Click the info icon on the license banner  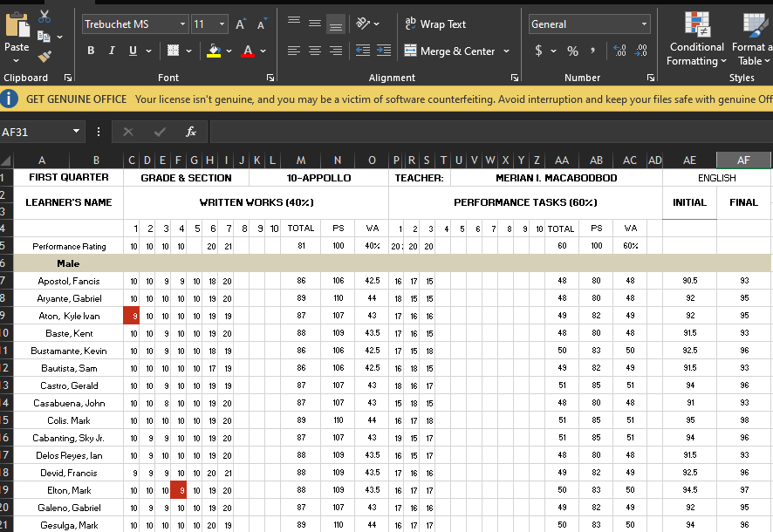[9, 99]
